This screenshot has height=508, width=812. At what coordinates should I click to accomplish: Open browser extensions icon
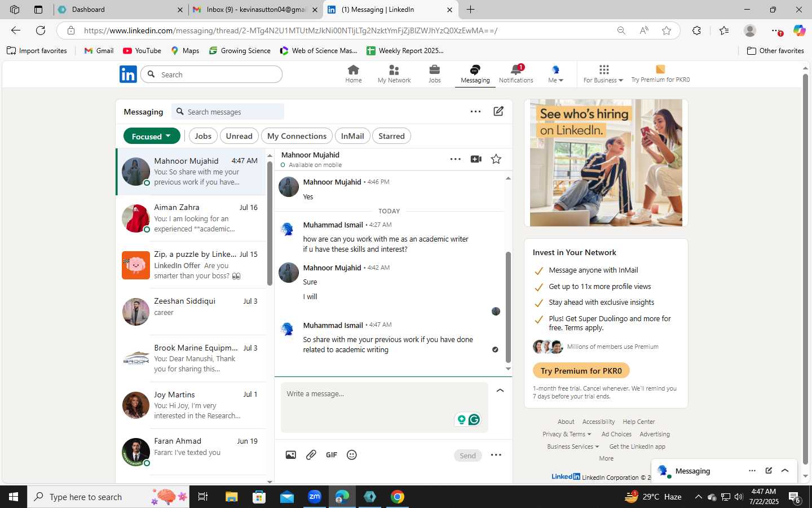tap(696, 30)
